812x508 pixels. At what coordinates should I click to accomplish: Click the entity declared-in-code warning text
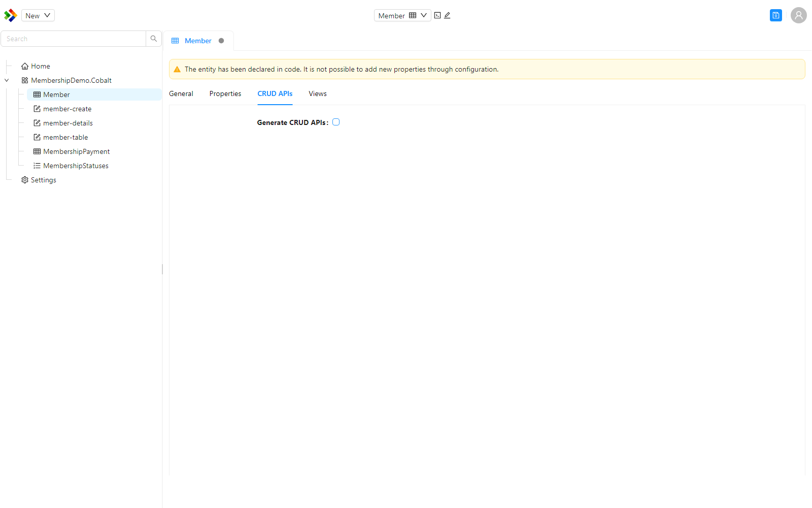coord(342,69)
